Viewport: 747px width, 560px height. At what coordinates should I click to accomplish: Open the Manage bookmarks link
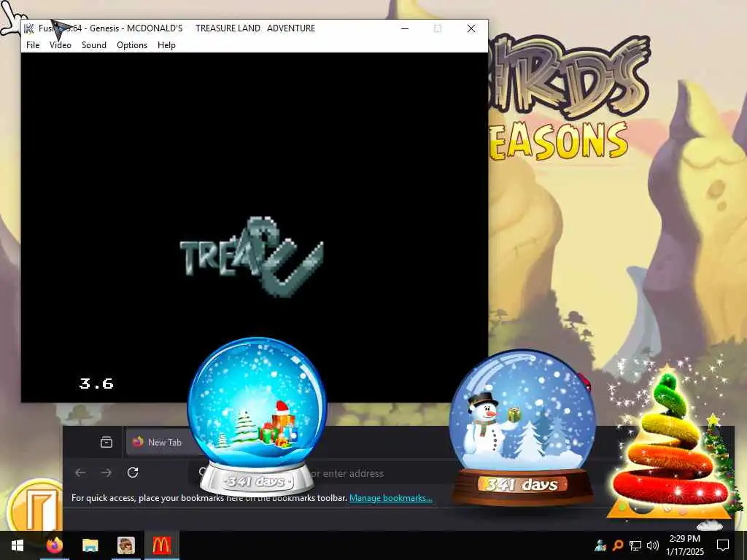pos(391,497)
